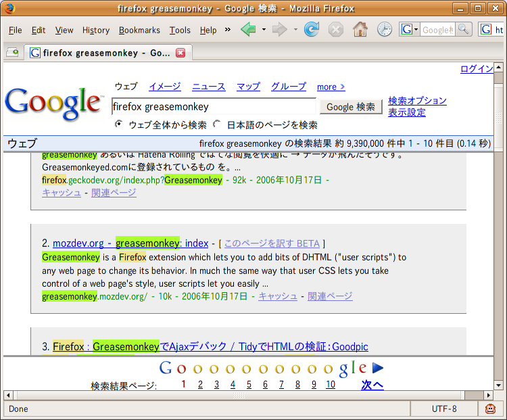Open the グループ link
The image size is (507, 420).
click(289, 87)
